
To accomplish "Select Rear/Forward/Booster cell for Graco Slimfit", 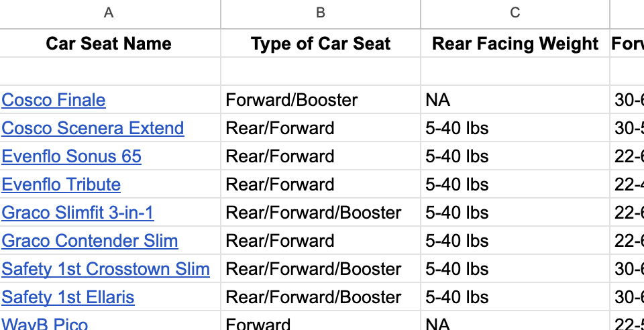I will 321,213.
